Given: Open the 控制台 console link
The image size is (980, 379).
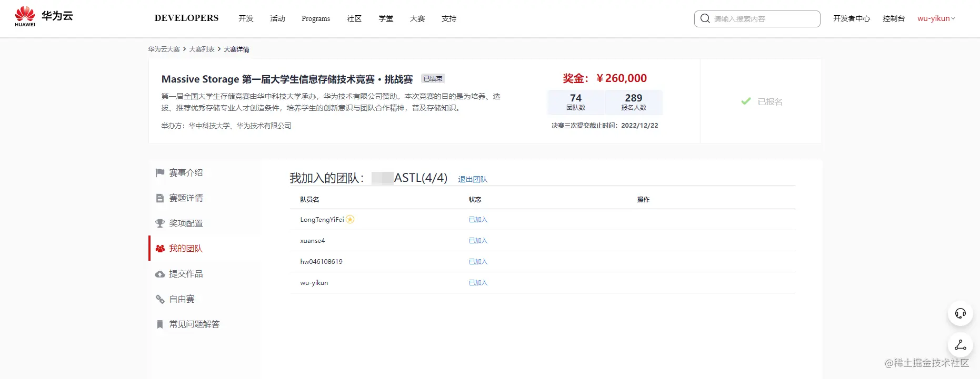Looking at the screenshot, I should 894,18.
